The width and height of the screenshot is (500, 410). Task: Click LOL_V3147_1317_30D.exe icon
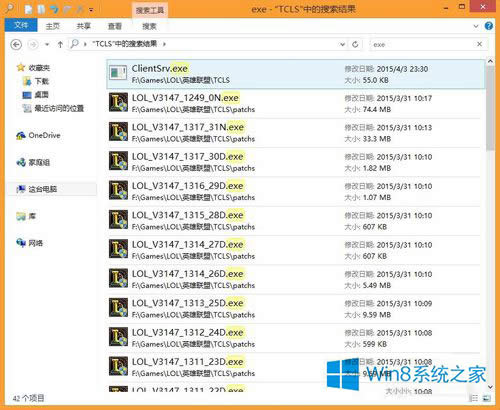coord(118,161)
